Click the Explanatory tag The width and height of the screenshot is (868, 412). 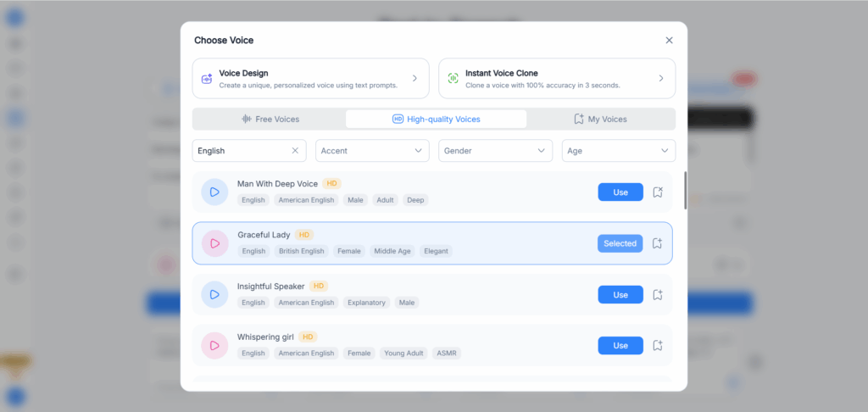coord(366,303)
